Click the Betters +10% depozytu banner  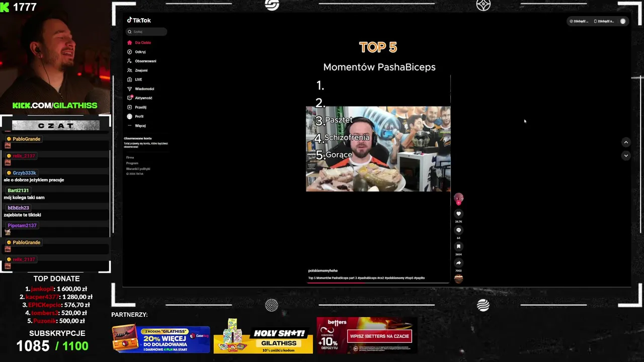[x=367, y=335]
